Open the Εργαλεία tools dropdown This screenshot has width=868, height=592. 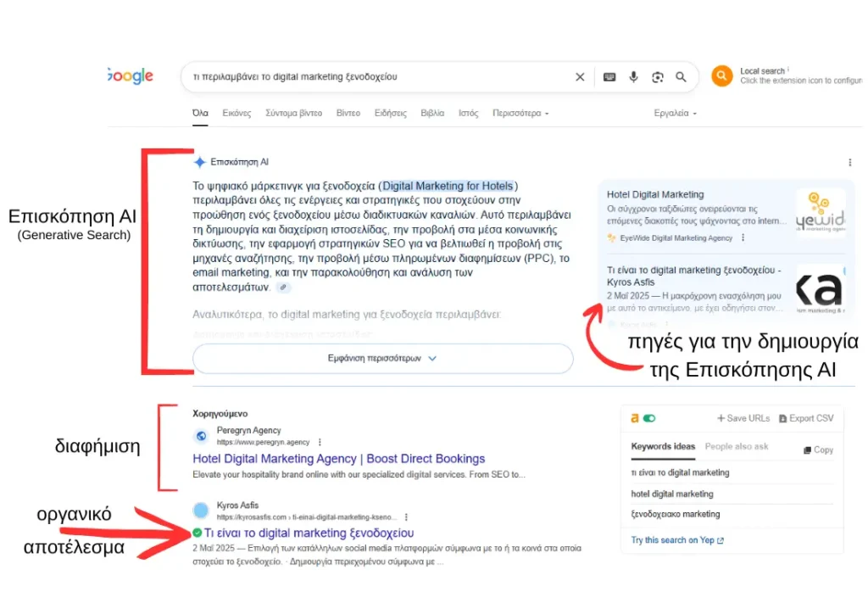point(676,114)
